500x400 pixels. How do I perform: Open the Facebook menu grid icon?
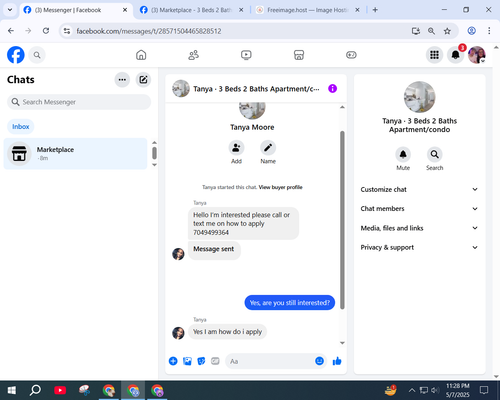point(434,55)
